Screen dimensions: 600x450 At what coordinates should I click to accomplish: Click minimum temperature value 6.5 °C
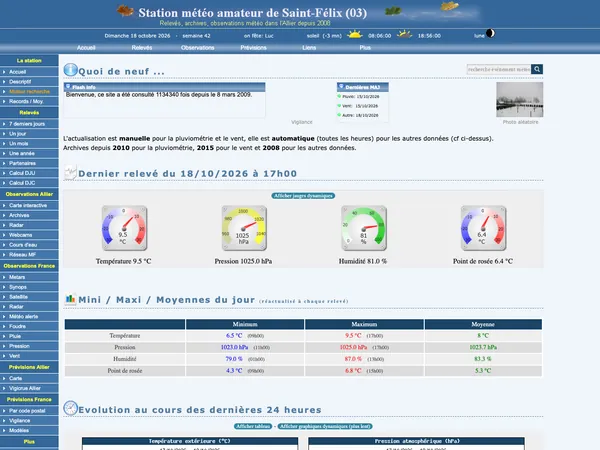coord(234,336)
